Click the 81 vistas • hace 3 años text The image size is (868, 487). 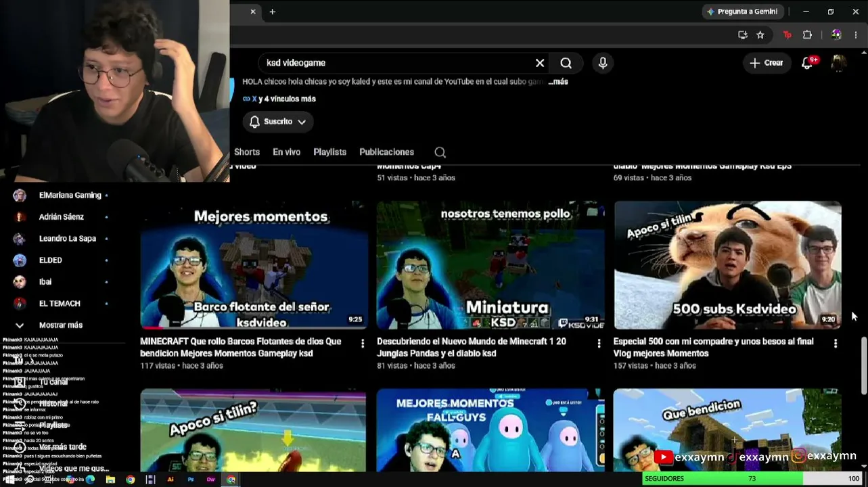click(416, 366)
